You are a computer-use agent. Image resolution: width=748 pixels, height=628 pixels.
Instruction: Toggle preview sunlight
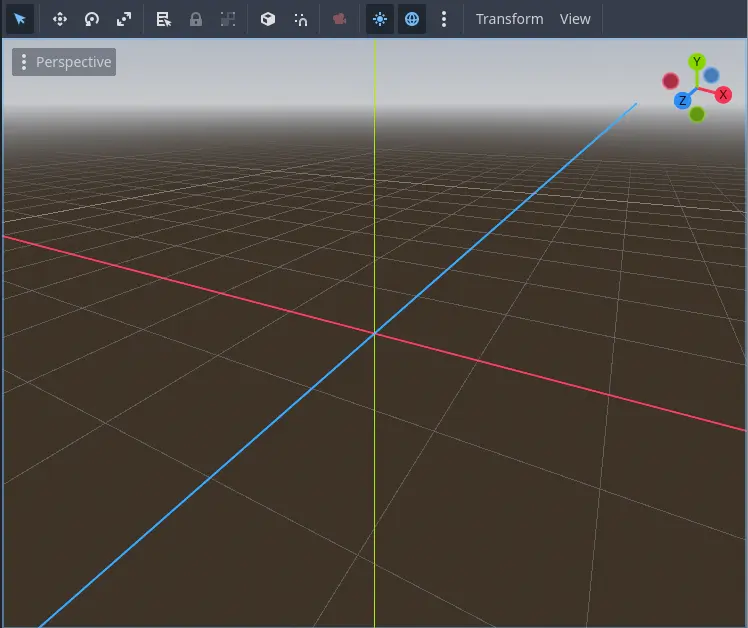click(380, 19)
